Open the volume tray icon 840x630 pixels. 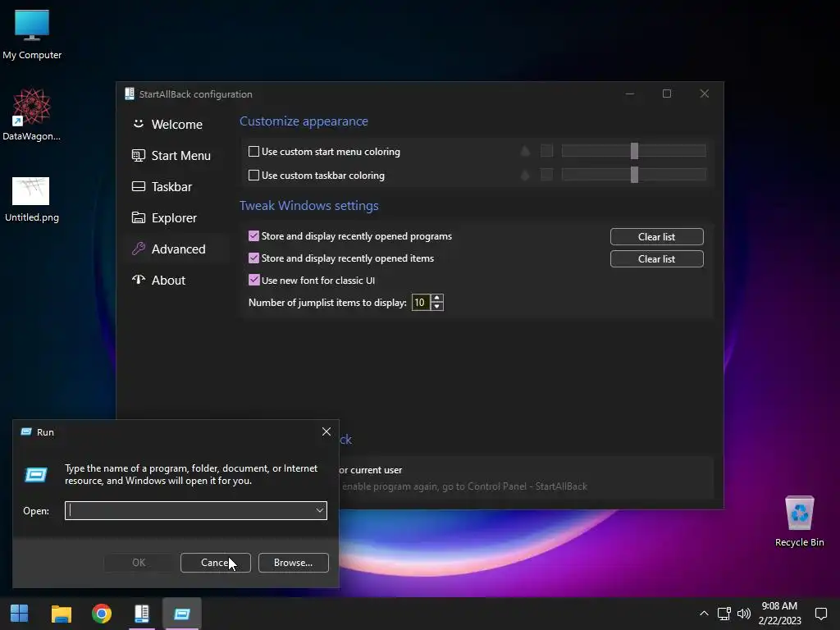[743, 614]
